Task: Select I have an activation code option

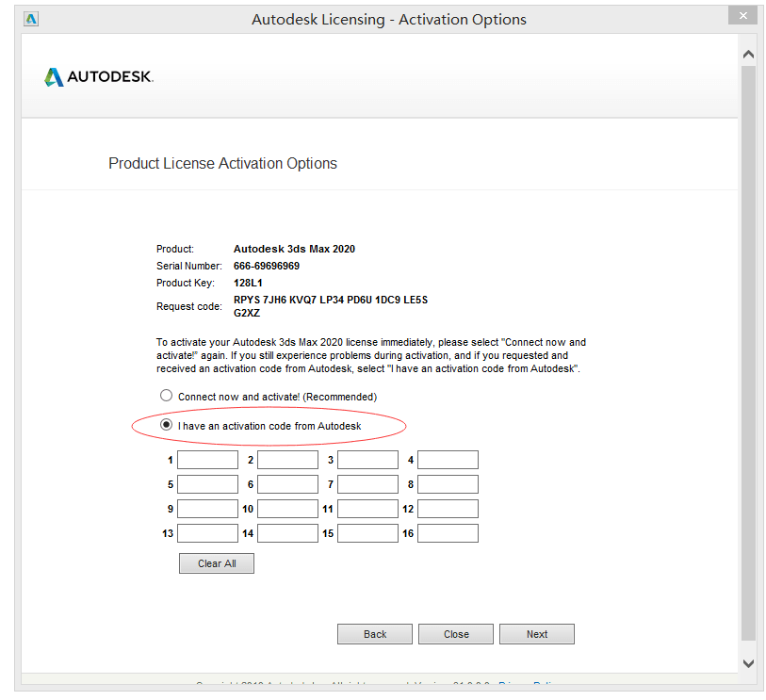Action: point(166,425)
